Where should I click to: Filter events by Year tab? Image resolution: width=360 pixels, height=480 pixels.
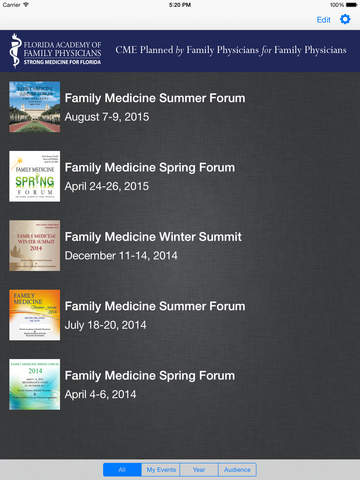(199, 470)
